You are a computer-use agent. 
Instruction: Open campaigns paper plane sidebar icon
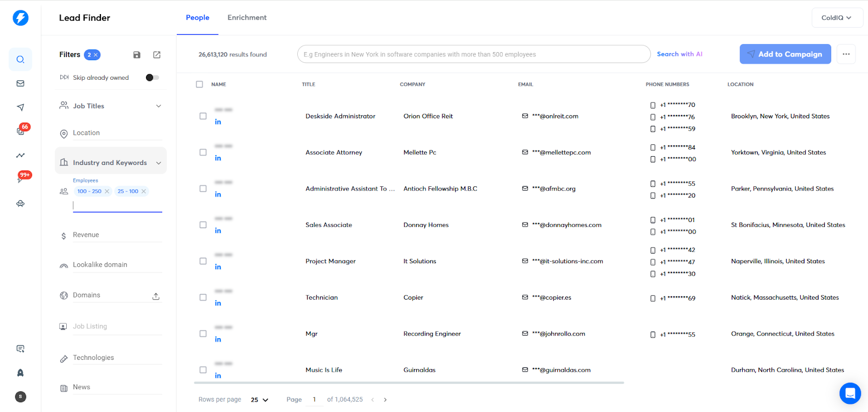21,107
